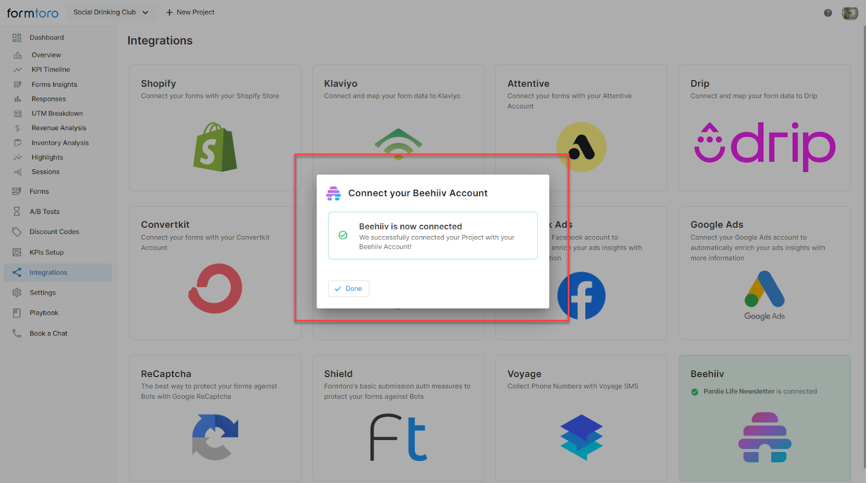Click the Responses chart icon
Image resolution: width=868 pixels, height=483 pixels.
pos(18,99)
